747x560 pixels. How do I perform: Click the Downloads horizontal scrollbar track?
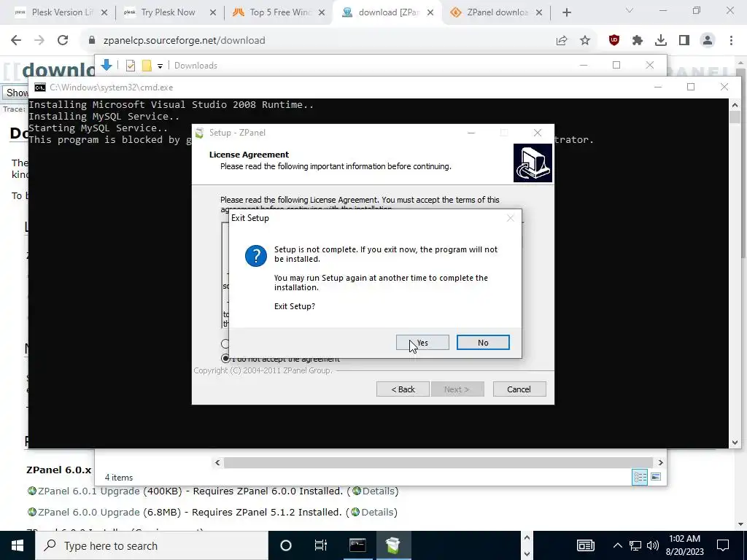pos(438,462)
